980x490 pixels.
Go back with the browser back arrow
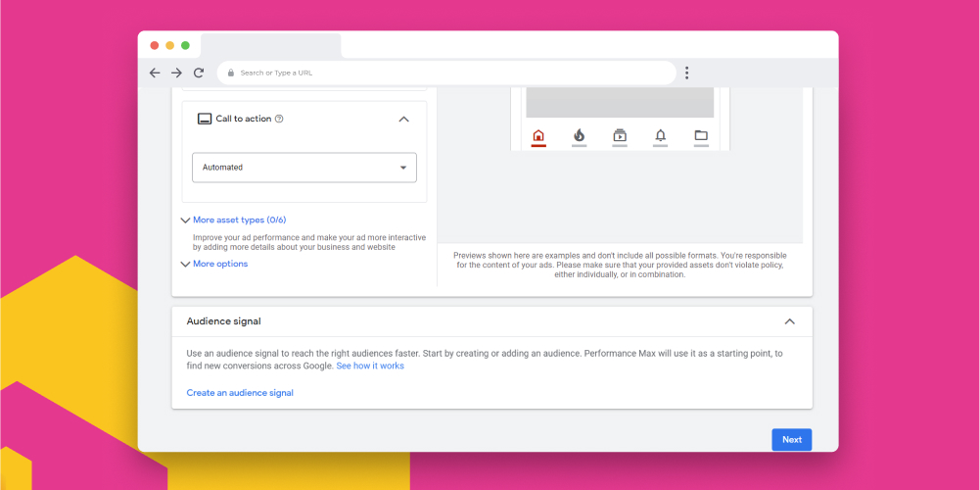[x=155, y=73]
